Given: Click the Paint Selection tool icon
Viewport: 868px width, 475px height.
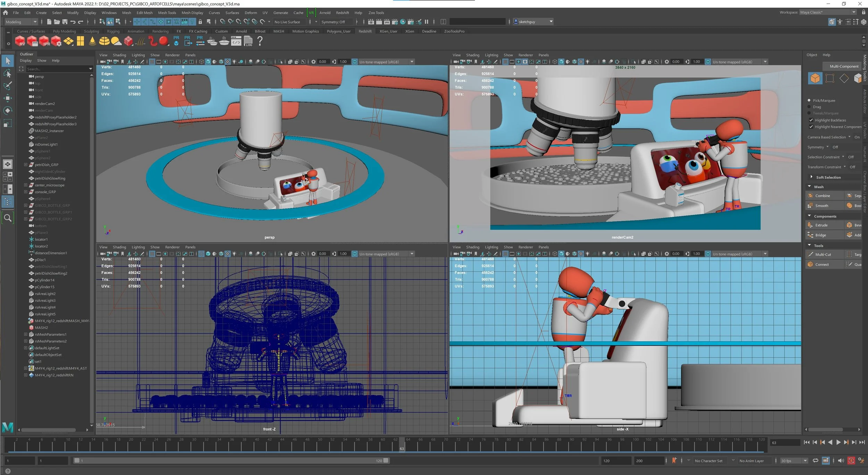Looking at the screenshot, I should tap(8, 86).
